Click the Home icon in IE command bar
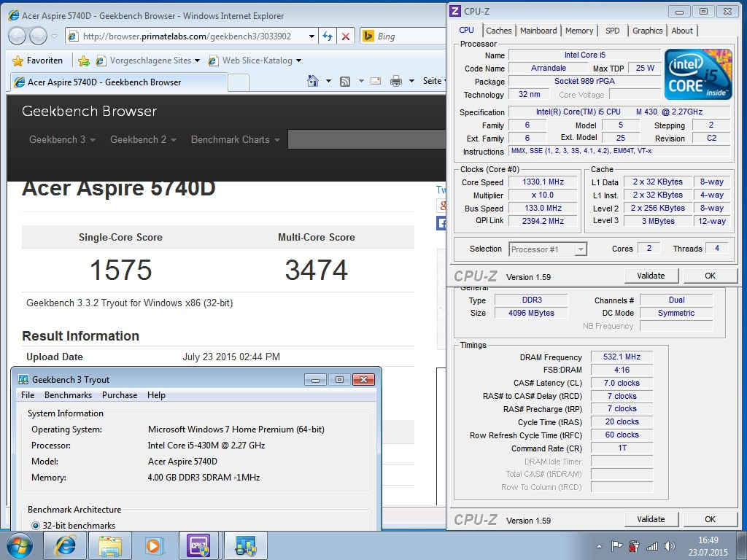The width and height of the screenshot is (747, 560). 313,81
